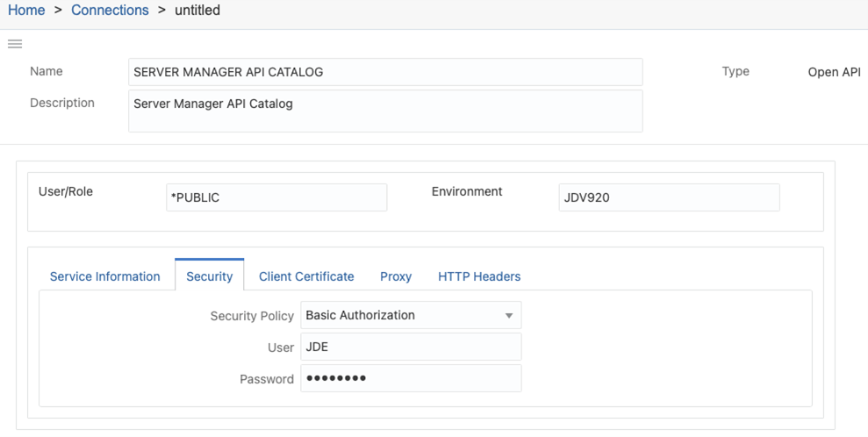This screenshot has height=437, width=868.
Task: Expand the Security Policy dropdown arrow
Action: point(509,316)
